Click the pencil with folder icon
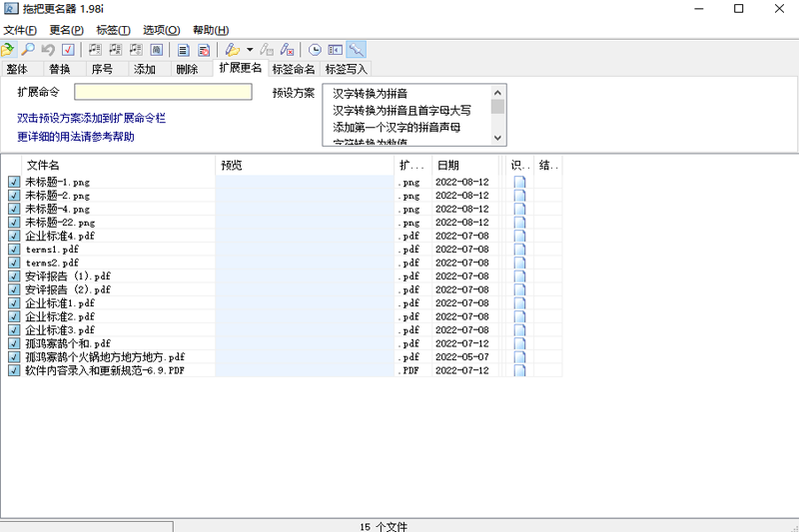799x532 pixels. pyautogui.click(x=233, y=50)
